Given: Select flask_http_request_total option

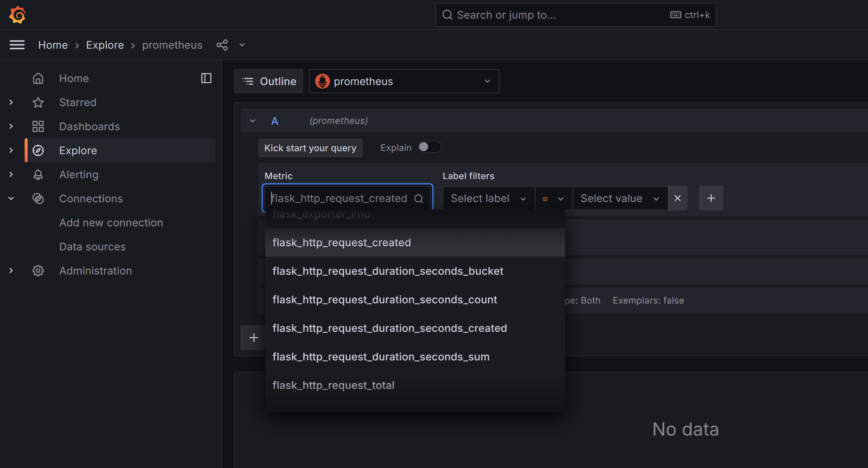Looking at the screenshot, I should 415,385.
